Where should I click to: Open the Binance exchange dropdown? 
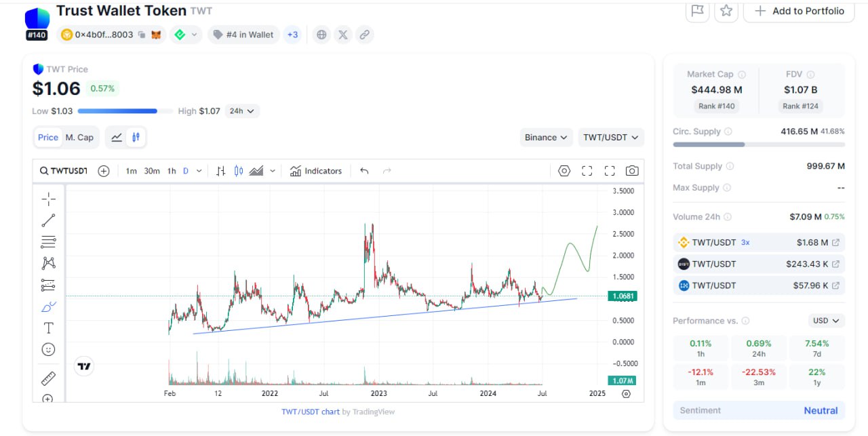pos(546,138)
